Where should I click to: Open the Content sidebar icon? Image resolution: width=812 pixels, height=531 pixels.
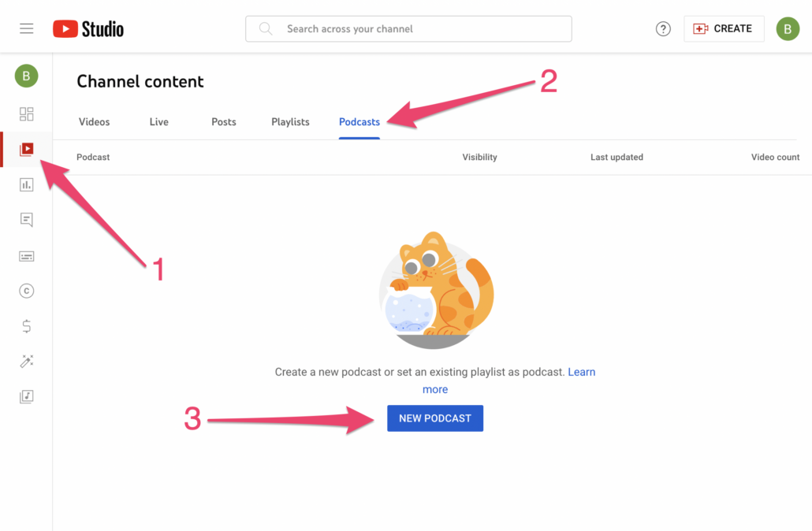(x=27, y=149)
